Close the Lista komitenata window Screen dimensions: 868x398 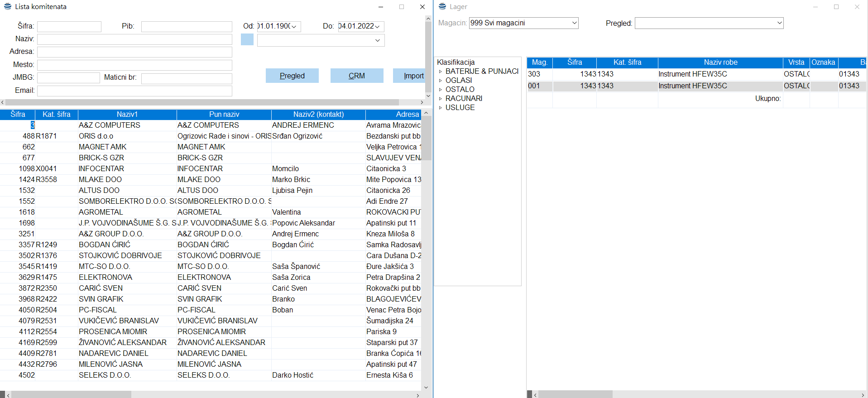422,7
